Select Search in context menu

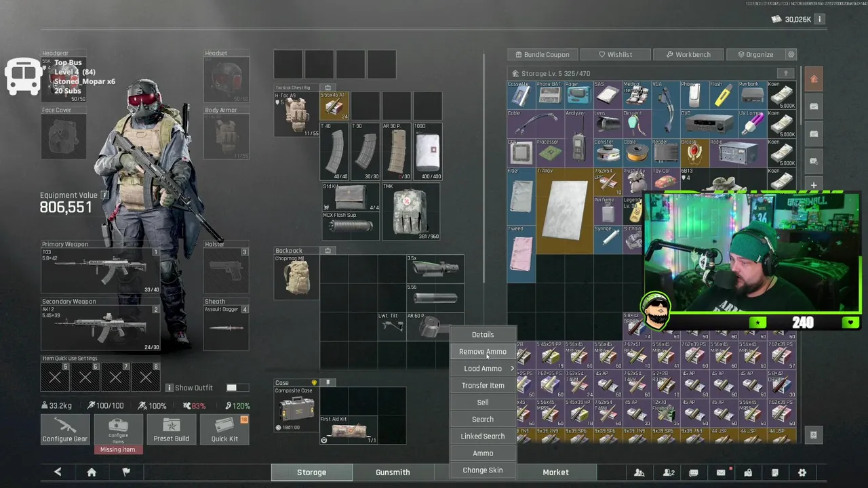coord(483,419)
